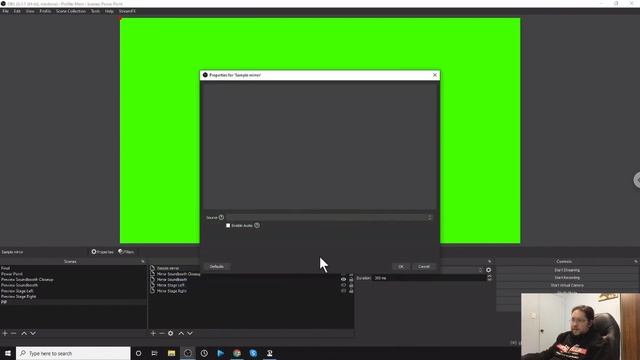Image resolution: width=640 pixels, height=360 pixels.
Task: Open Task View from the taskbar
Action: click(155, 353)
